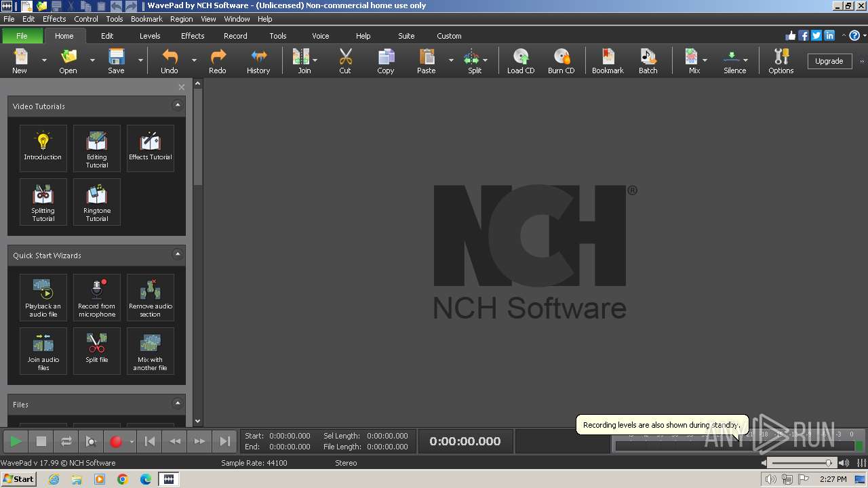Viewport: 868px width, 488px height.
Task: Click the New file toolbar icon
Action: coord(20,60)
